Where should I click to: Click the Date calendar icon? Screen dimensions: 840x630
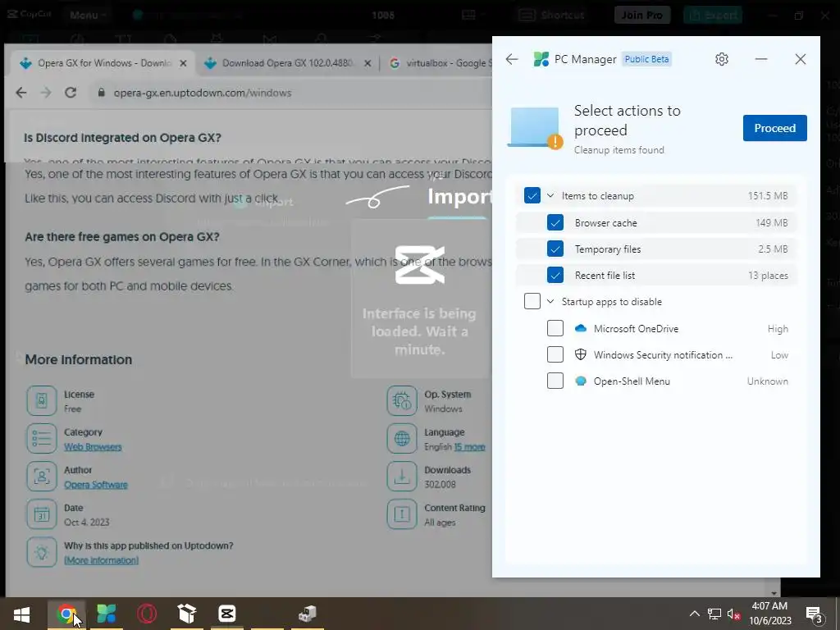(x=41, y=514)
